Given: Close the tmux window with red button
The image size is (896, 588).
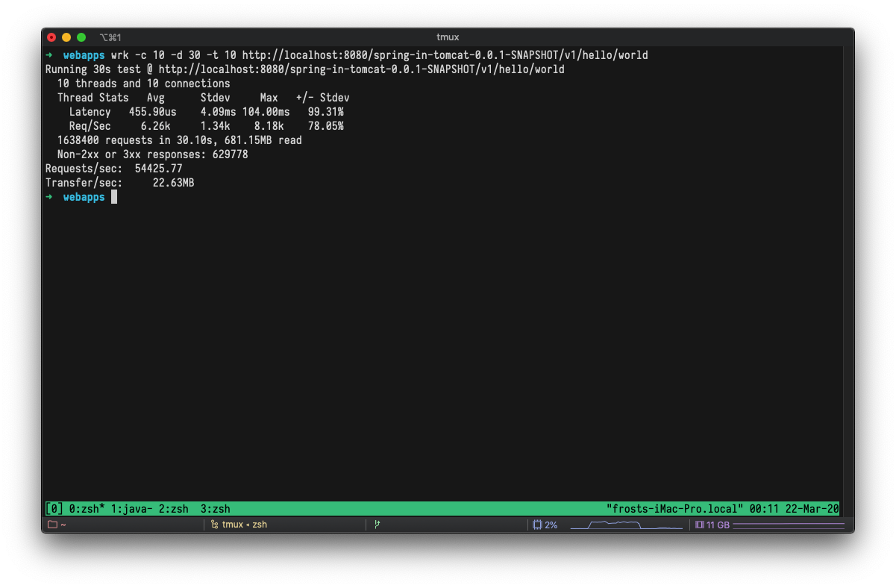Looking at the screenshot, I should pos(51,37).
